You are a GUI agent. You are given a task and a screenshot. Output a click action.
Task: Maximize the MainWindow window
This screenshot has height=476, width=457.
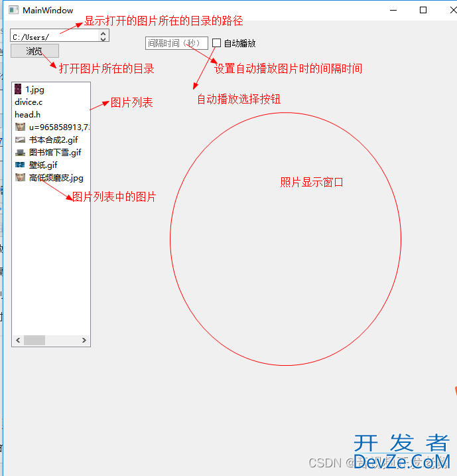tap(423, 10)
